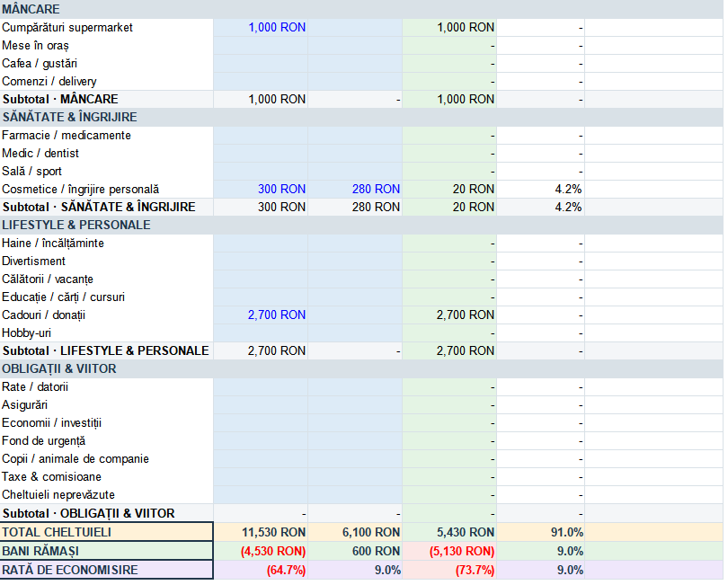Screen dimensions: 728x585
Task: Click the Cumpărături supermarket label
Action: 67,27
